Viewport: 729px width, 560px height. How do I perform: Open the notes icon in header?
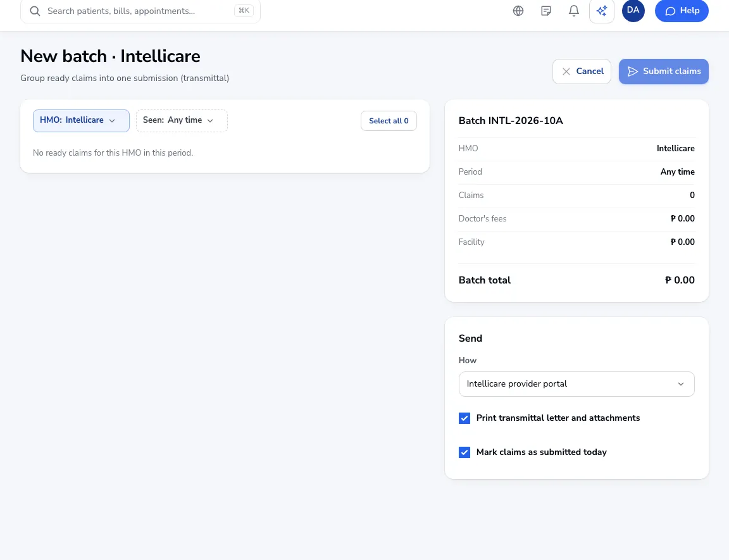546,11
